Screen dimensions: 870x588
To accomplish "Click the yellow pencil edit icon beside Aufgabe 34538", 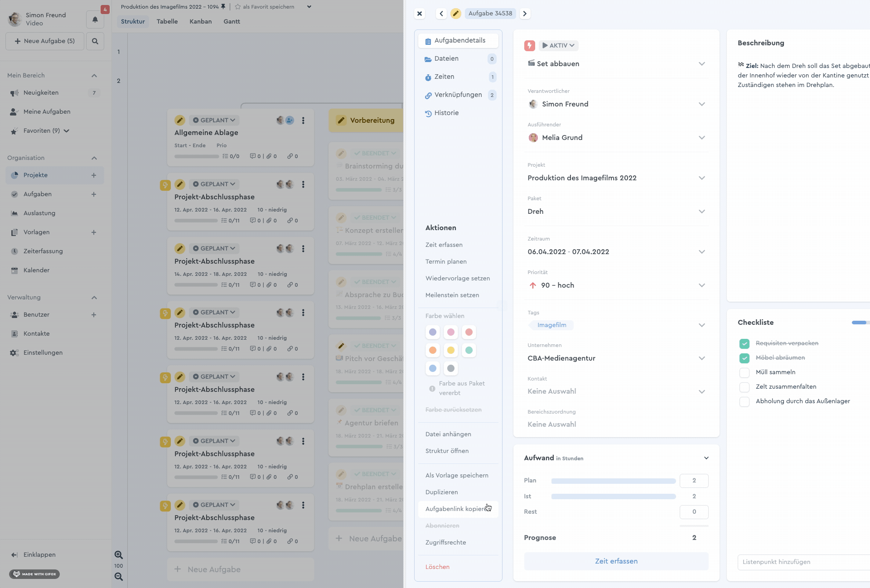I will [456, 14].
